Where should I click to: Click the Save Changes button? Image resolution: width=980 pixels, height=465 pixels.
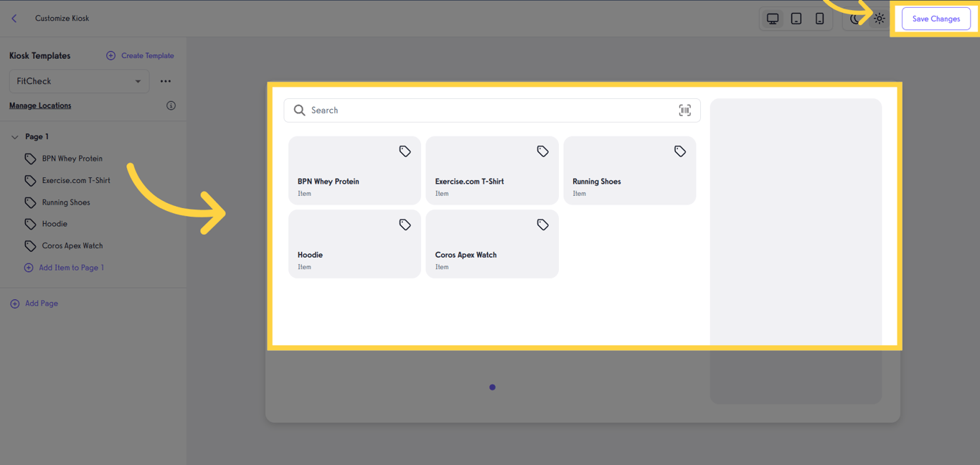point(936,18)
